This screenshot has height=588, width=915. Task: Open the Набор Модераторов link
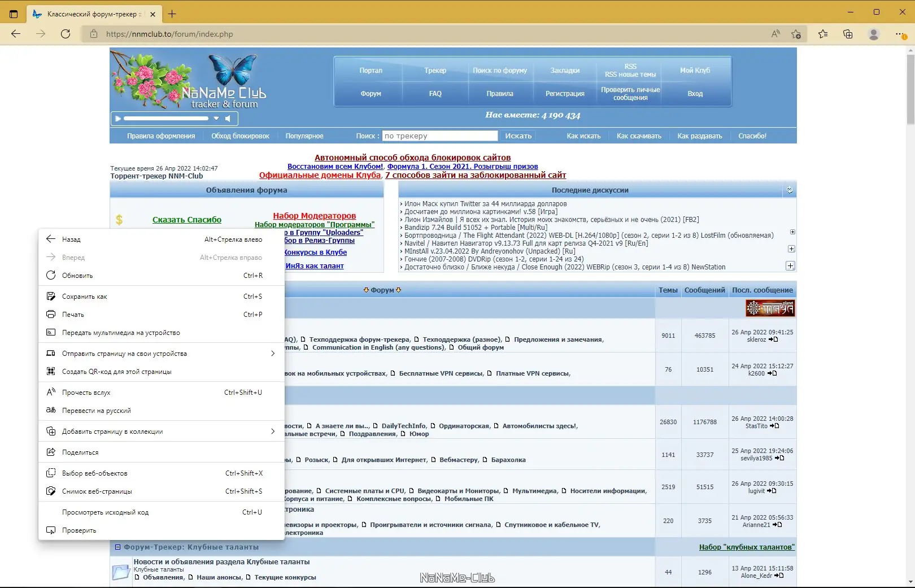point(315,216)
